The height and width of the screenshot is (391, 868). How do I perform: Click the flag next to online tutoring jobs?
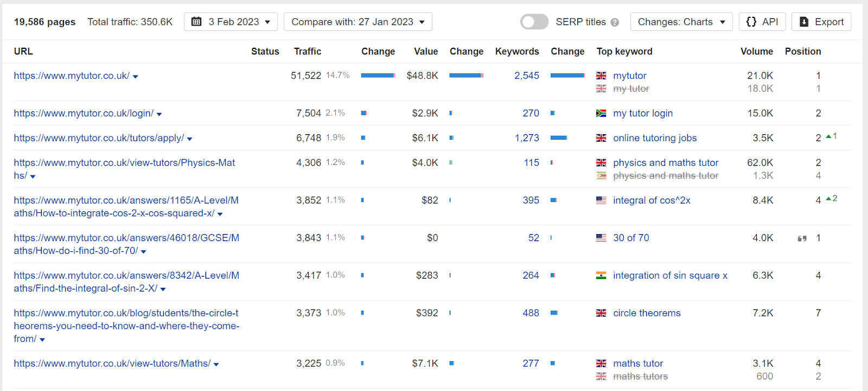click(x=601, y=138)
